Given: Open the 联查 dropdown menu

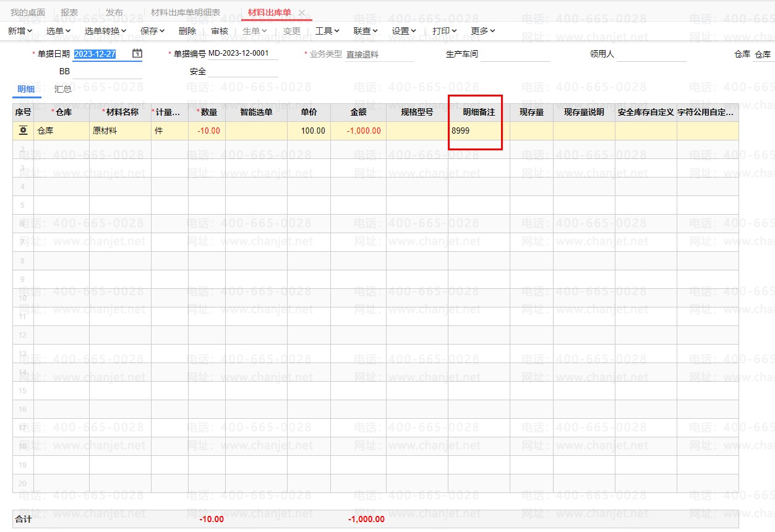Looking at the screenshot, I should pos(366,30).
